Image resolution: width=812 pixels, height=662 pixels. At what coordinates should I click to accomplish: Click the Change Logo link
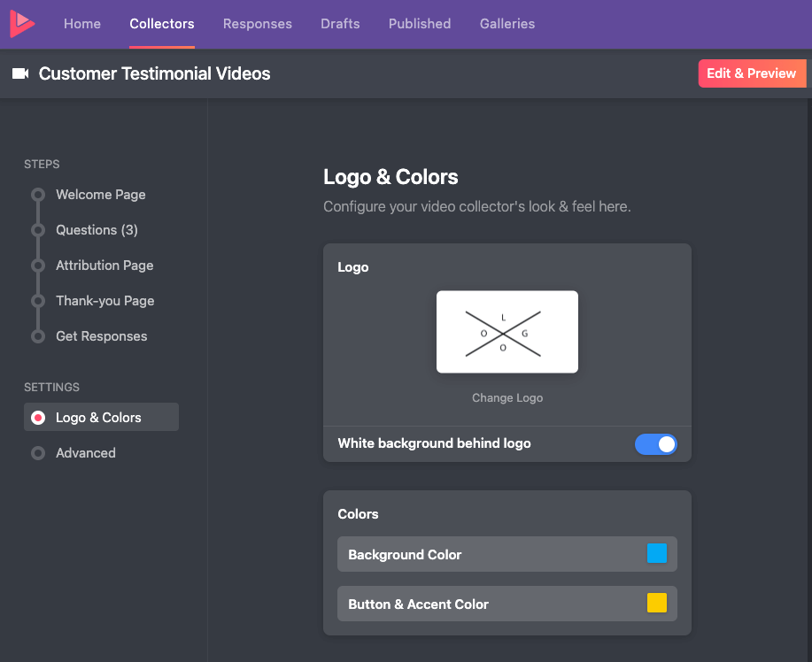pos(507,398)
